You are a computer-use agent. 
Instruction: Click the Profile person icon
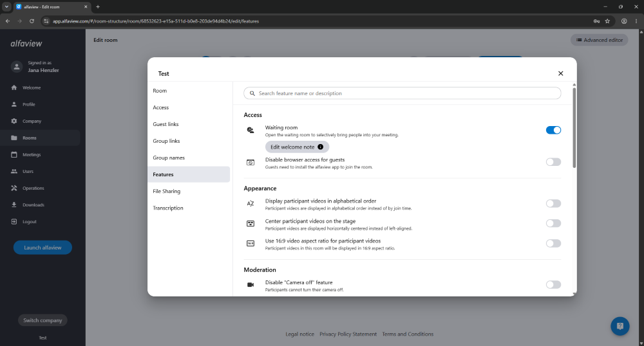14,104
